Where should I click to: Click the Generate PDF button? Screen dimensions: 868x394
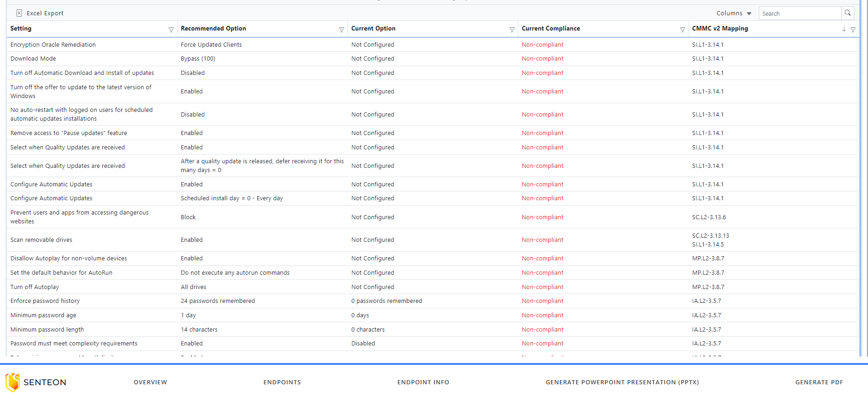(819, 382)
